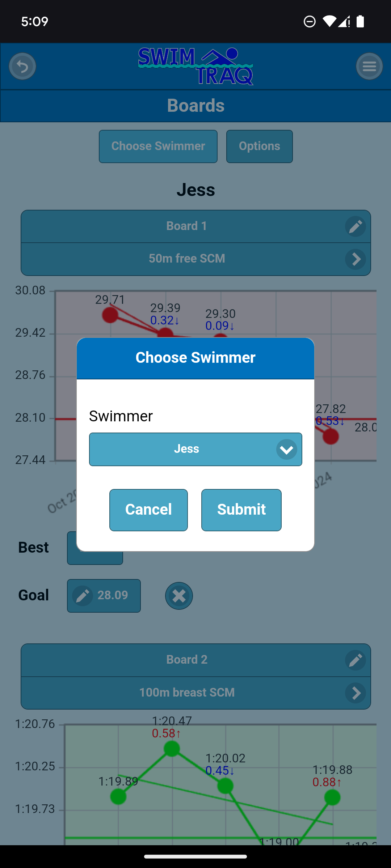Edit Board 2 with the pencil icon
391x868 pixels.
click(356, 660)
